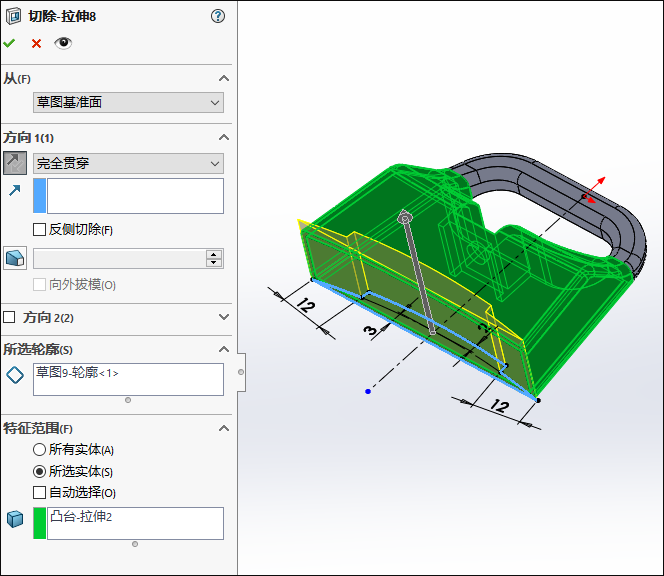Click the direction of extrusion arrow icon

click(x=15, y=191)
